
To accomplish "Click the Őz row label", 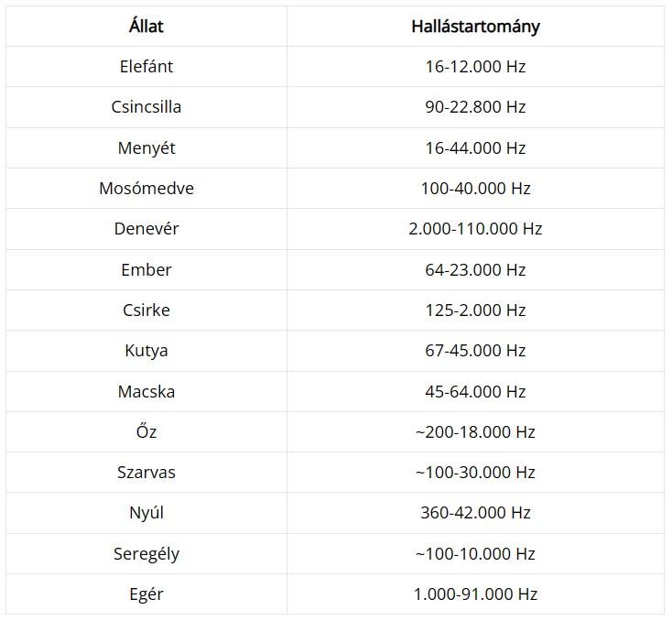I will pos(146,431).
